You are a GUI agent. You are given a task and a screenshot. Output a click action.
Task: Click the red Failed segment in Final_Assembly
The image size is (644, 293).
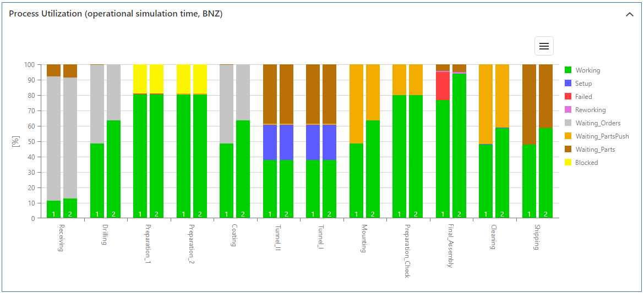(443, 86)
